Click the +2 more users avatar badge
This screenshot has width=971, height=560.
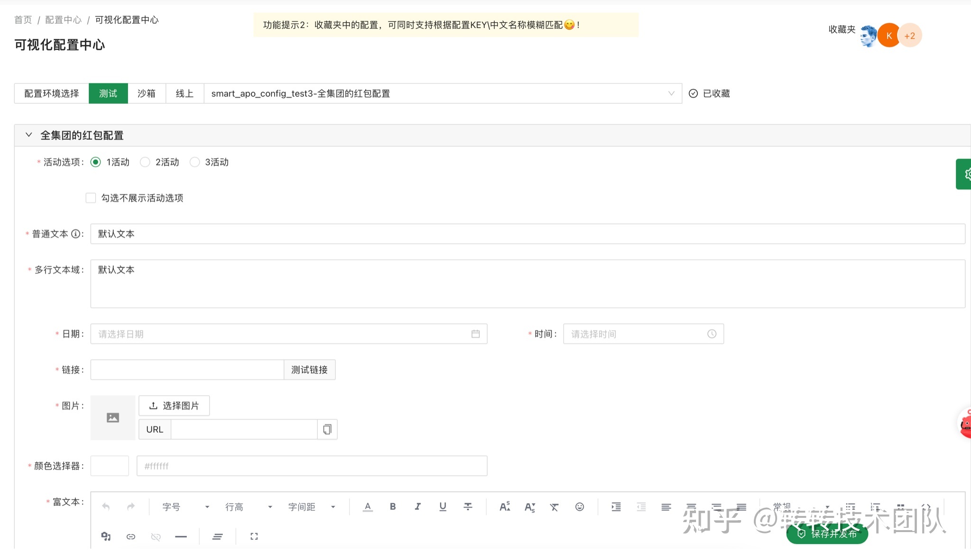pyautogui.click(x=910, y=36)
